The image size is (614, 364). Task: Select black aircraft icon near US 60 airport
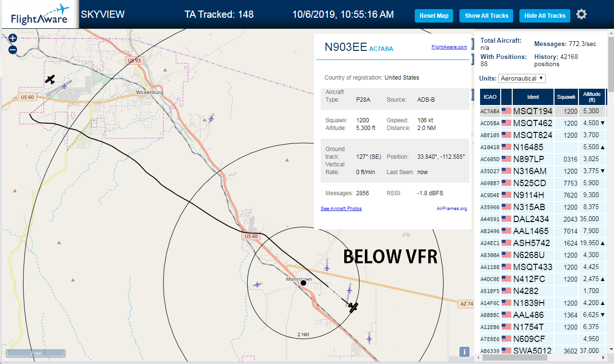point(50,79)
